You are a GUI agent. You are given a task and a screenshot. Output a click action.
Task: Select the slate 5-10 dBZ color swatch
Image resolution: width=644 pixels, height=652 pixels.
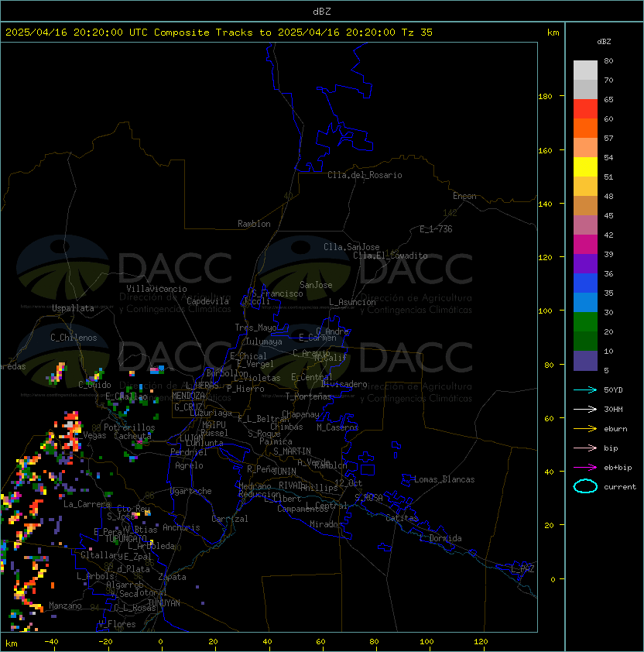click(585, 361)
